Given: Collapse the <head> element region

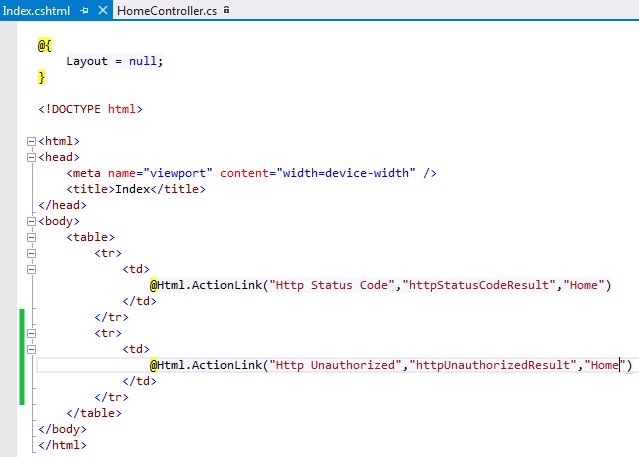Looking at the screenshot, I should [x=31, y=157].
